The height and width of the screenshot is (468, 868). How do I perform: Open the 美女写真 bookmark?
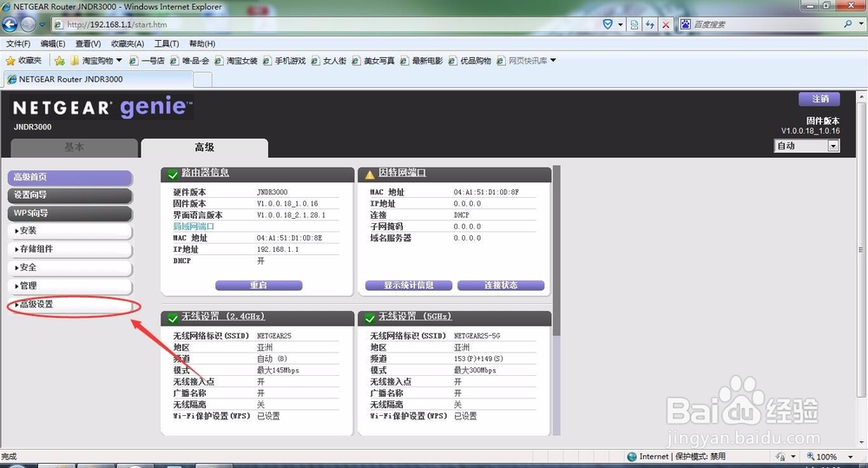click(x=373, y=61)
